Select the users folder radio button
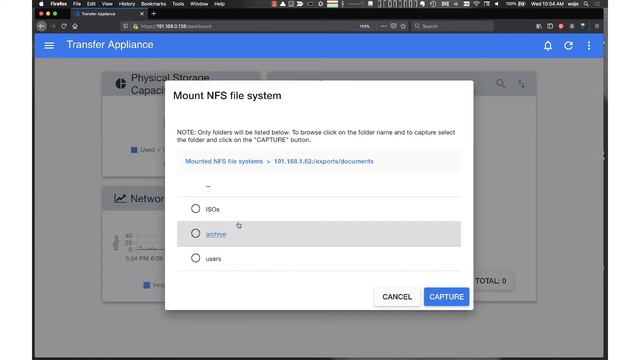The width and height of the screenshot is (640, 360). click(196, 258)
